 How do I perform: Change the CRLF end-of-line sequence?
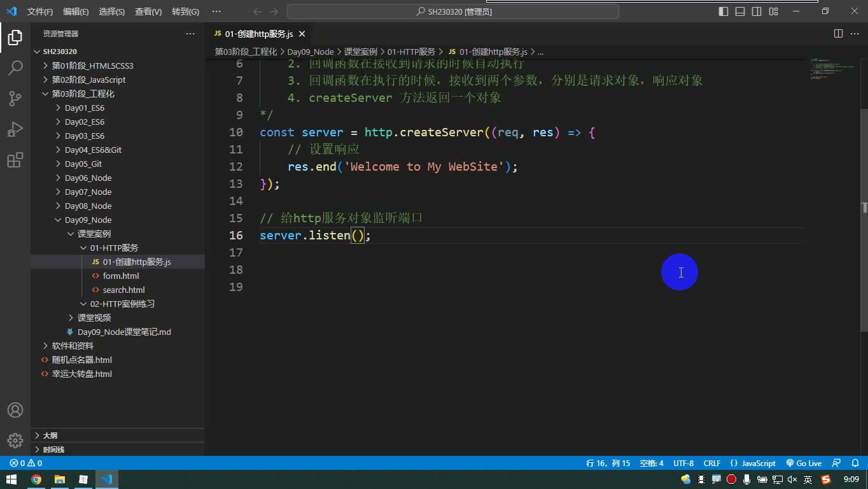pyautogui.click(x=712, y=464)
